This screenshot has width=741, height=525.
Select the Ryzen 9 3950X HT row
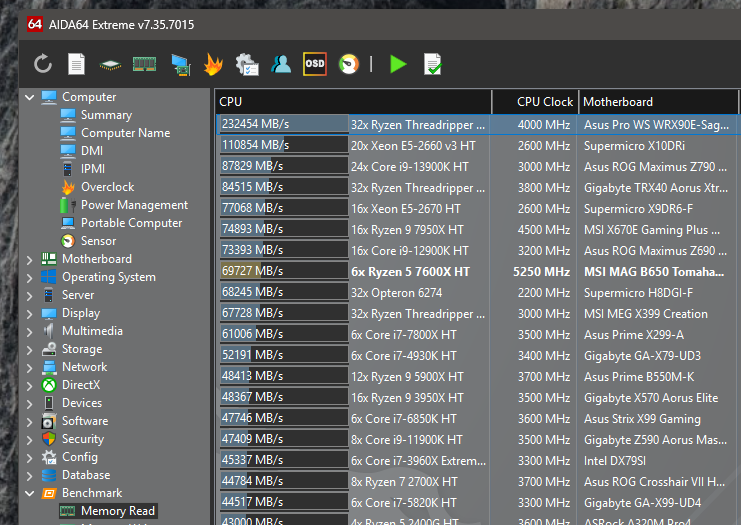pyautogui.click(x=478, y=397)
